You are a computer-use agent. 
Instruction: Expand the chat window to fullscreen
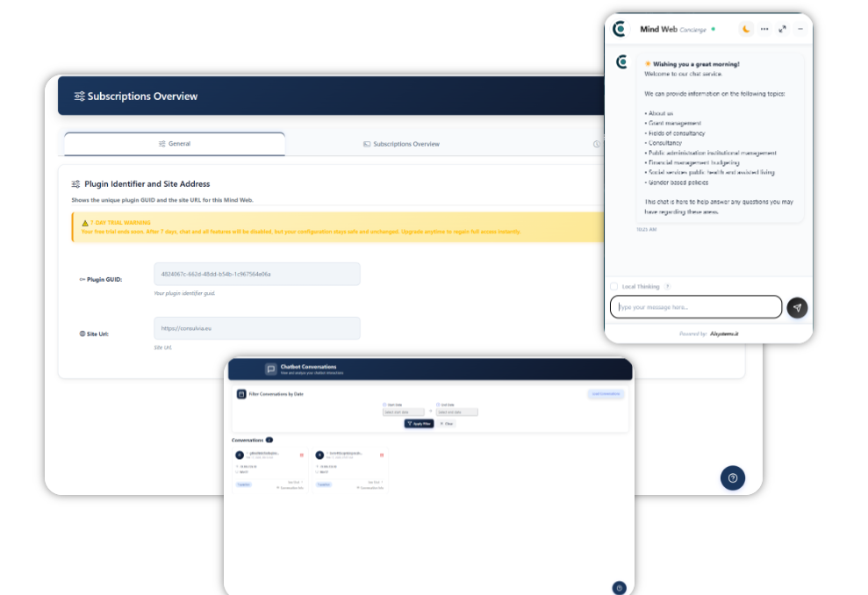[x=782, y=29]
